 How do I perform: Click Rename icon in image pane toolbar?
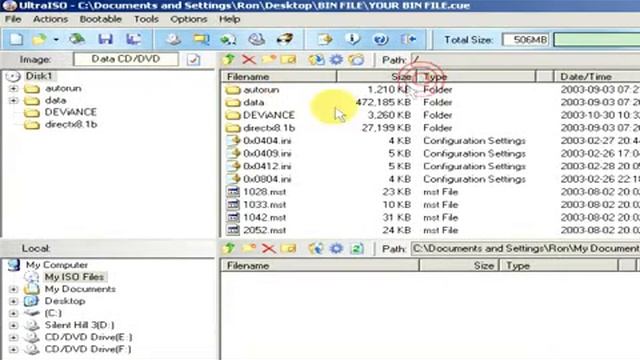[289, 60]
